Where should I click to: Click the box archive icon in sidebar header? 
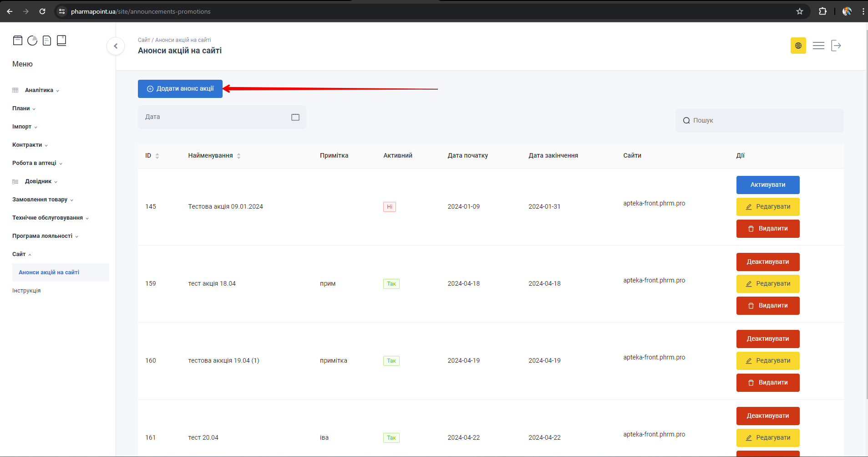tap(18, 41)
